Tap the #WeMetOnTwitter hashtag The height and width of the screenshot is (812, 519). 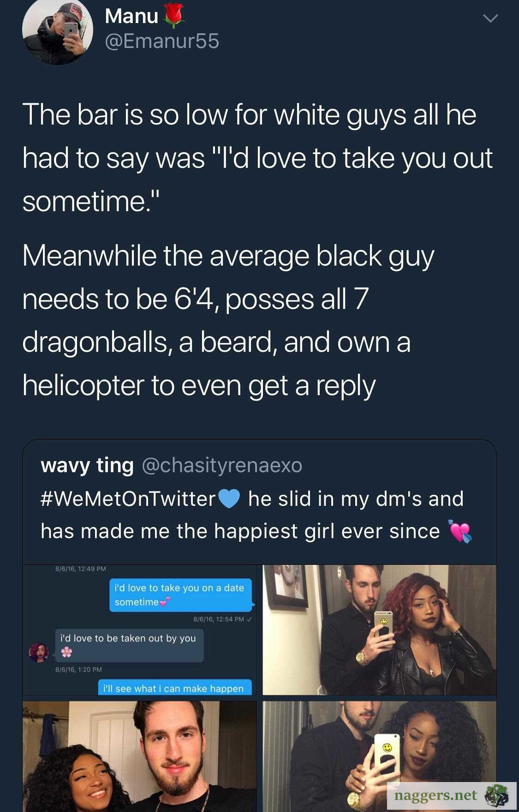(128, 498)
